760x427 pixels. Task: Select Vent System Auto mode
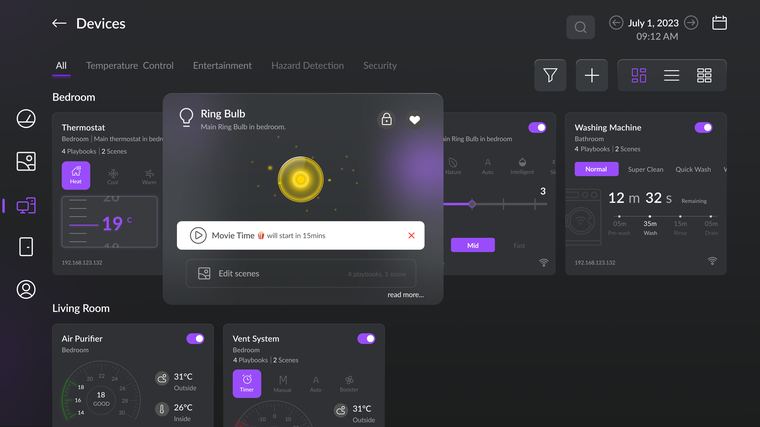[316, 384]
